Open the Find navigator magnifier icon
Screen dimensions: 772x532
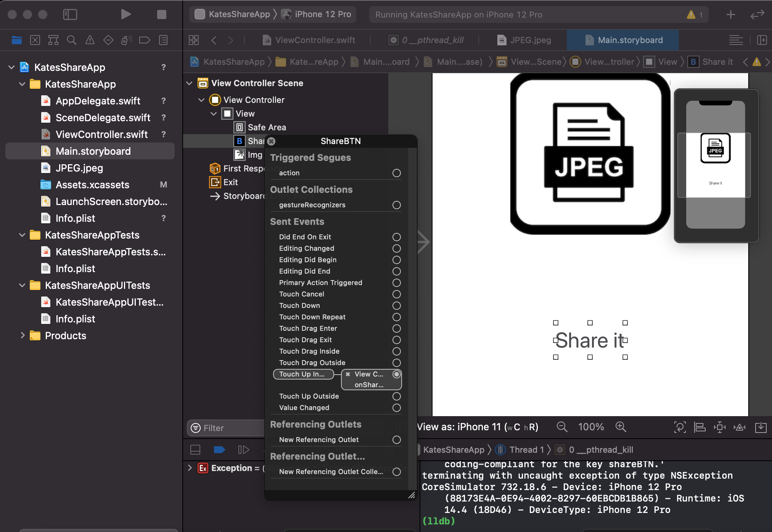(x=71, y=40)
